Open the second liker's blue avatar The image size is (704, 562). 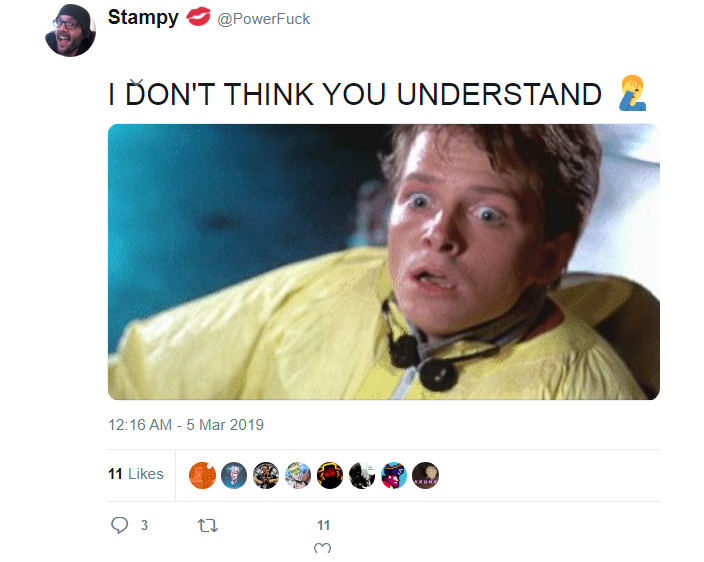tap(234, 475)
